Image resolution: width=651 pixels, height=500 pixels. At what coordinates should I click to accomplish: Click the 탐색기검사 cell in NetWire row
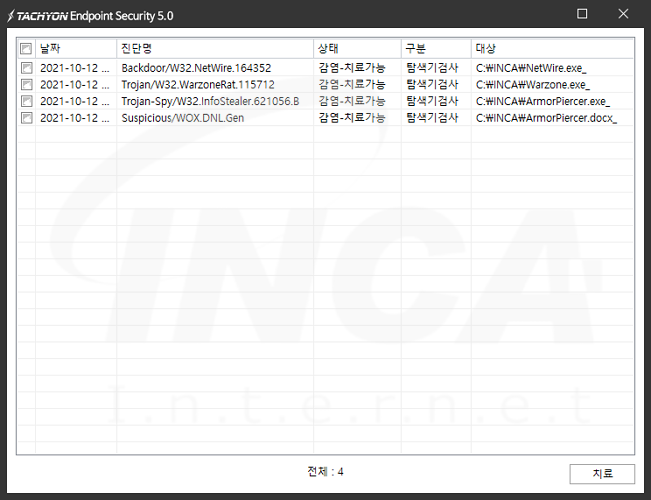pos(432,68)
